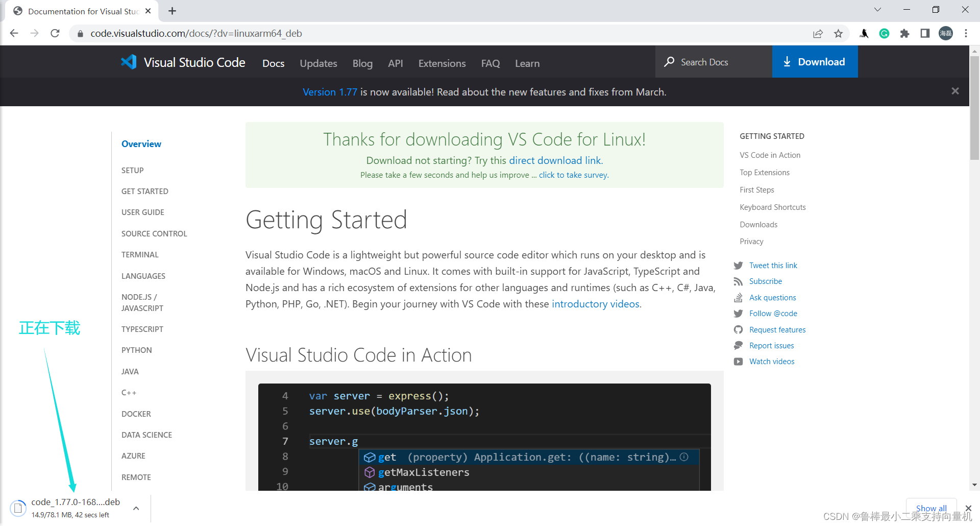The height and width of the screenshot is (526, 980).
Task: Click the Visual Studio Code logo
Action: pyautogui.click(x=129, y=62)
